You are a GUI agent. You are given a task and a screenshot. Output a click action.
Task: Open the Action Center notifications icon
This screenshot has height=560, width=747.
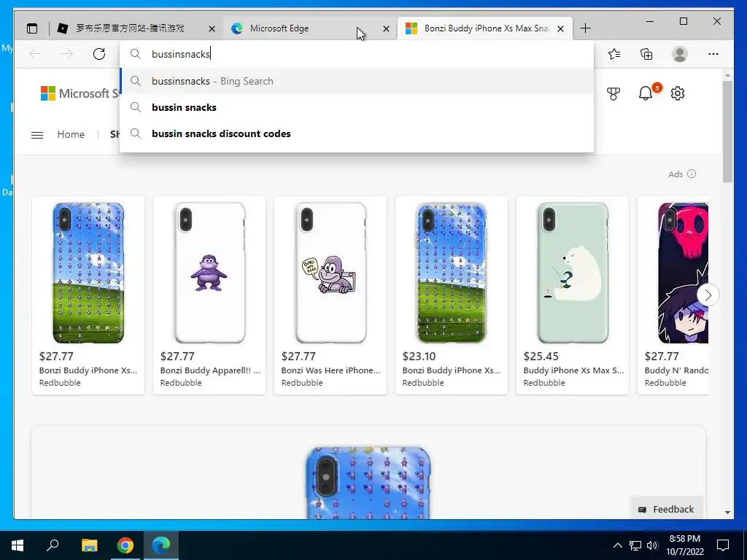pos(723,545)
